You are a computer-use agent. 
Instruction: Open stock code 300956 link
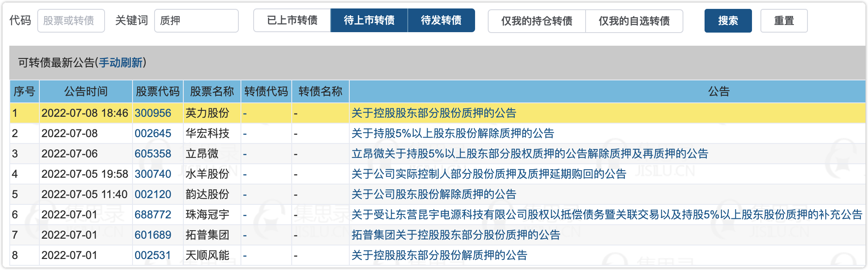(153, 113)
